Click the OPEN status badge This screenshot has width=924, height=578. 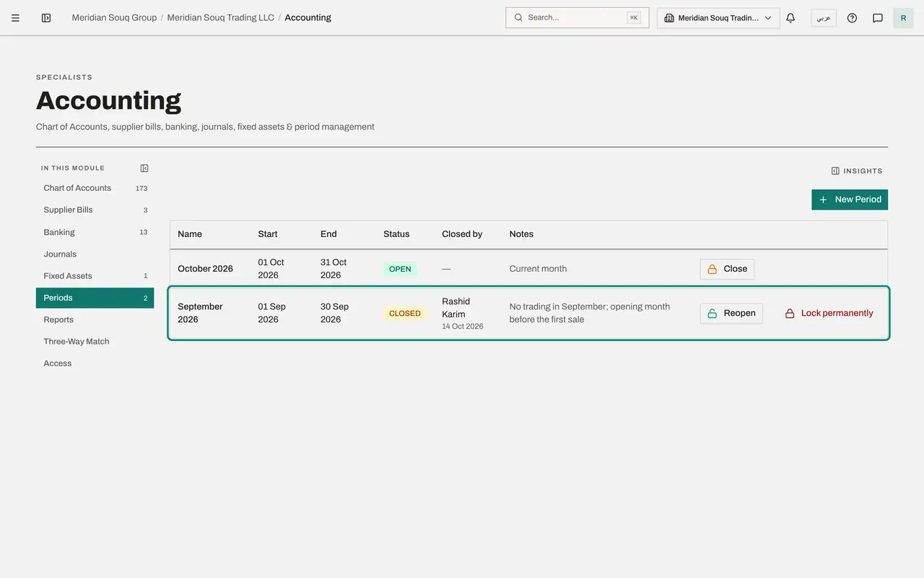click(400, 269)
